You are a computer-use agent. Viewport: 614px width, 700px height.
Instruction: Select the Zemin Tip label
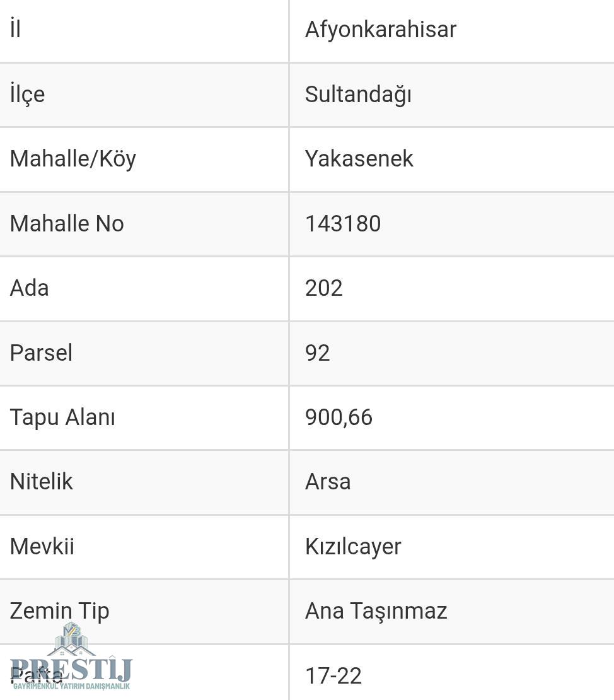(x=59, y=611)
